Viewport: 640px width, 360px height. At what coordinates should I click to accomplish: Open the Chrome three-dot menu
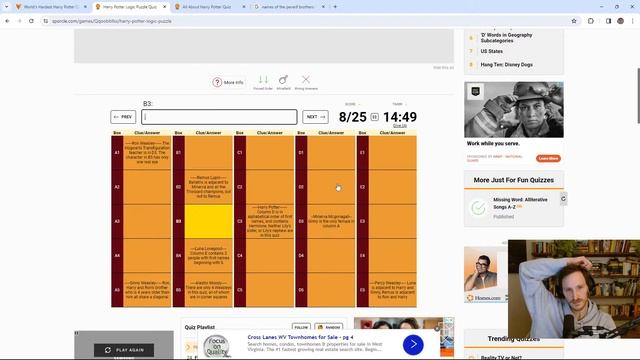(x=633, y=21)
